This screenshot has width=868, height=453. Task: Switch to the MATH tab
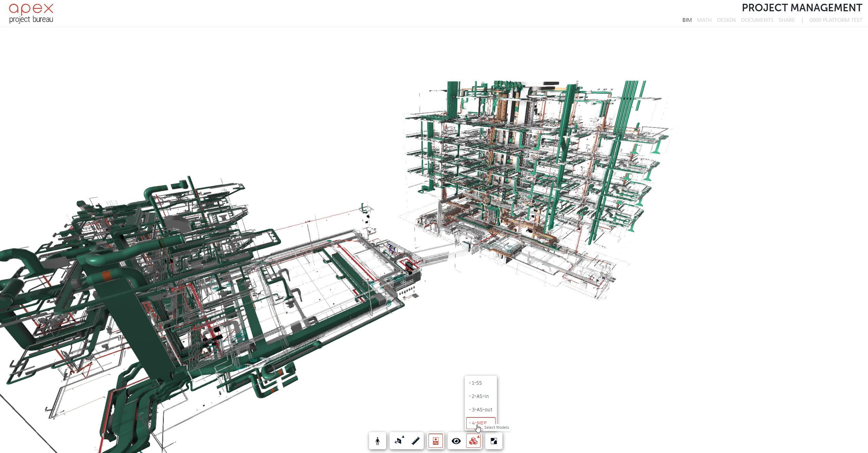tap(704, 20)
